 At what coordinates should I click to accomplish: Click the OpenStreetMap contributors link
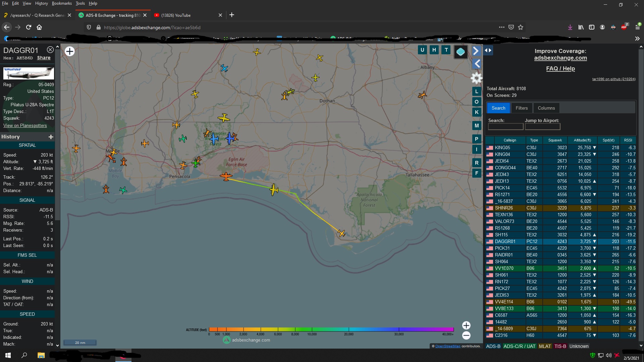point(448,346)
